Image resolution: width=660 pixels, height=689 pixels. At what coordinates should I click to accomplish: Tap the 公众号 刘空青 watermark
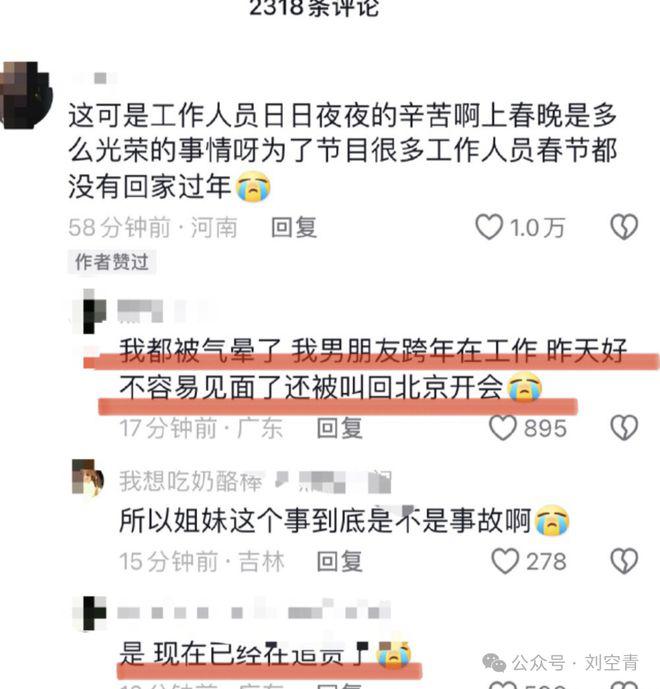pos(561,663)
